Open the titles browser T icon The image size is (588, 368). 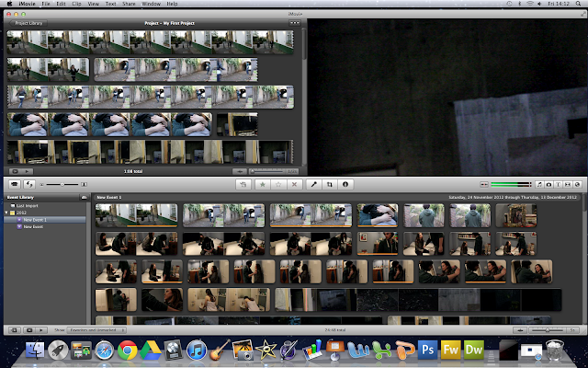558,184
